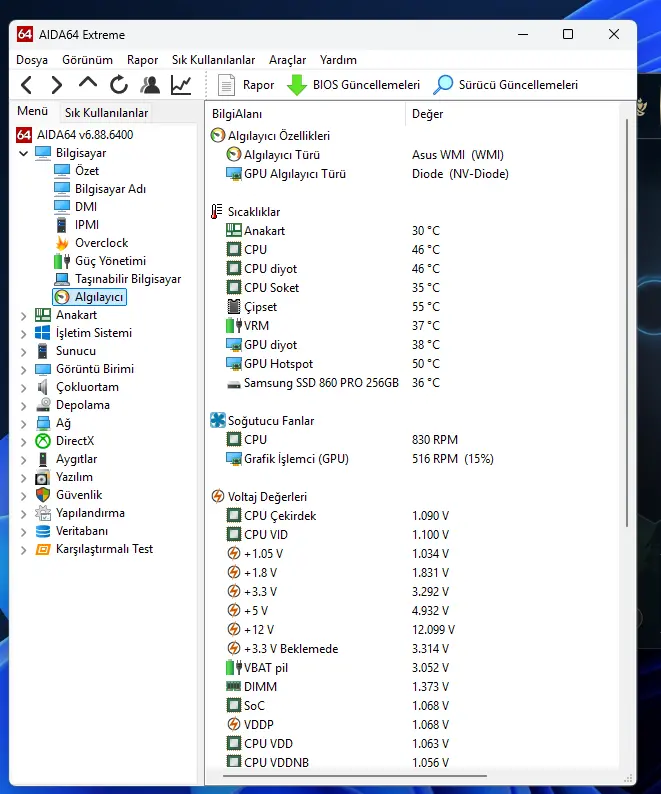Expand the Ağ tree node
The width and height of the screenshot is (661, 794).
tap(23, 424)
